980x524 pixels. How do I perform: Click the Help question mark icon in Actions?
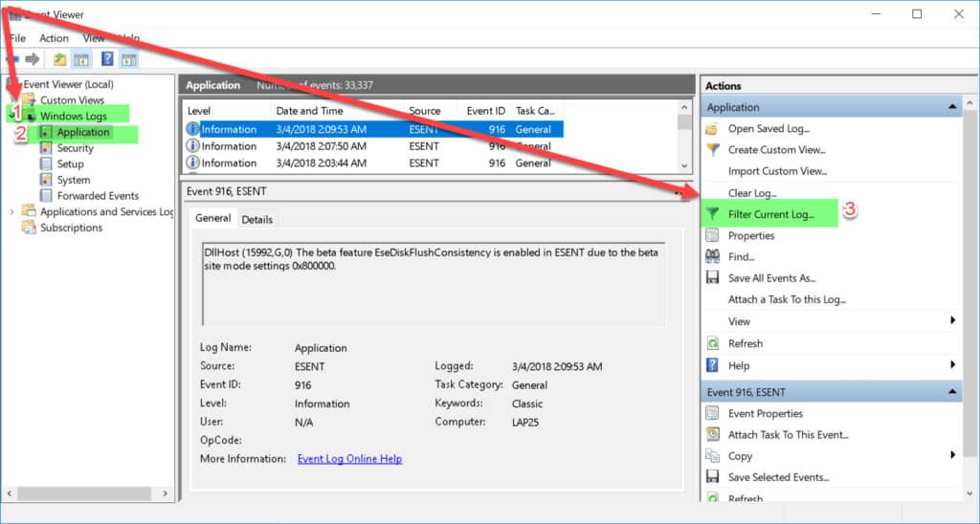click(712, 365)
